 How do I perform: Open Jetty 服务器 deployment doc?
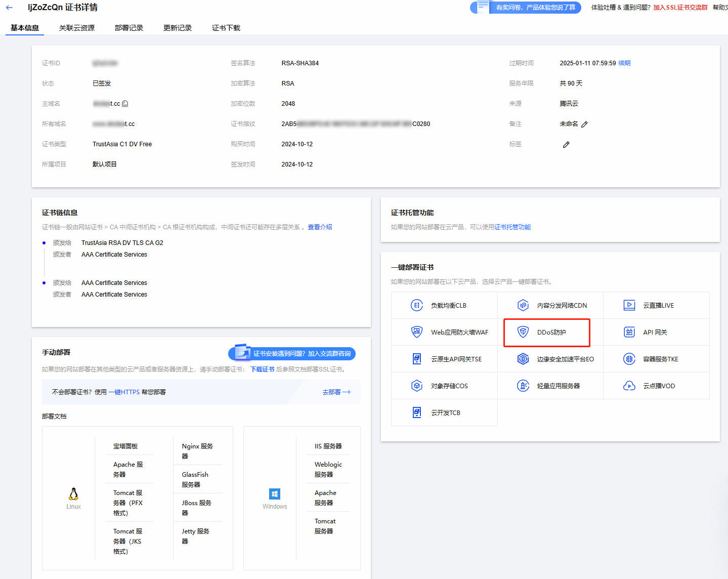[196, 536]
